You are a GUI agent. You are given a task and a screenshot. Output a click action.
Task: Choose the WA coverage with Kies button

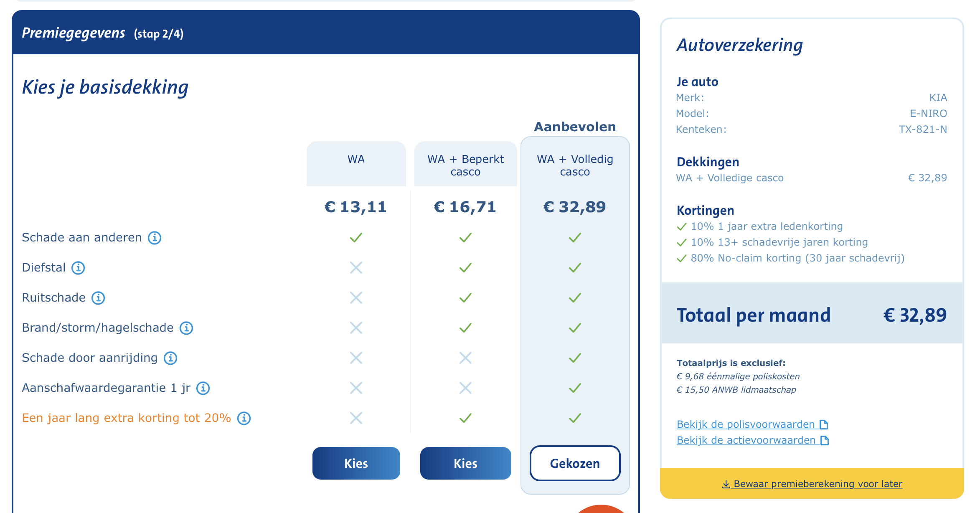[356, 463]
